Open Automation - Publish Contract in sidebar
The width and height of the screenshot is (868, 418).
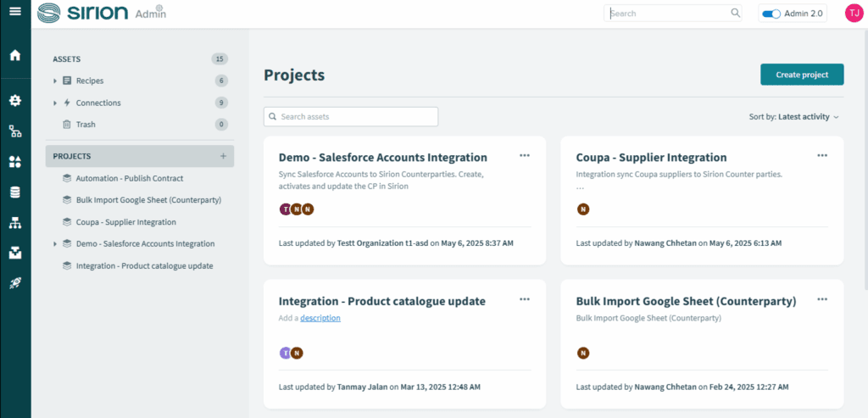tap(130, 178)
